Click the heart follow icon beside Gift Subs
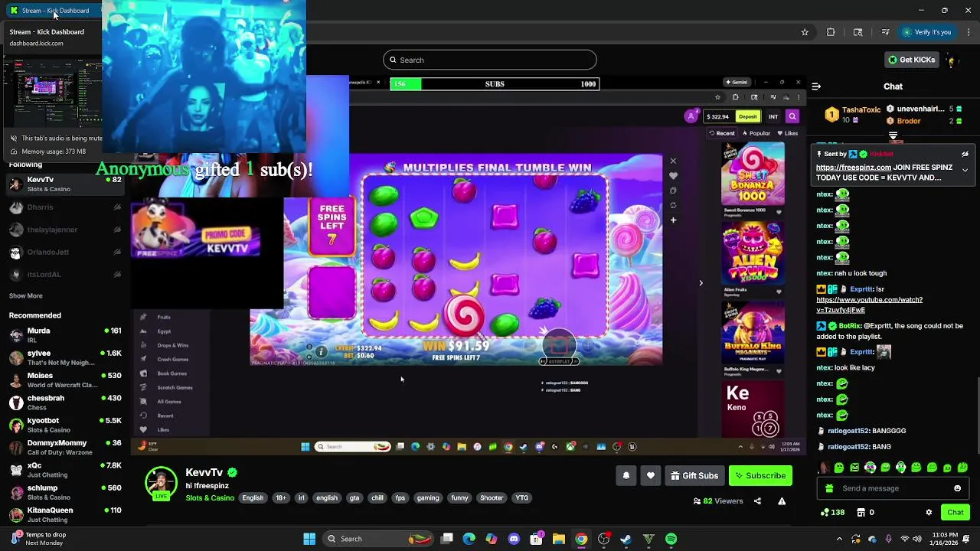This screenshot has height=551, width=980. point(651,475)
